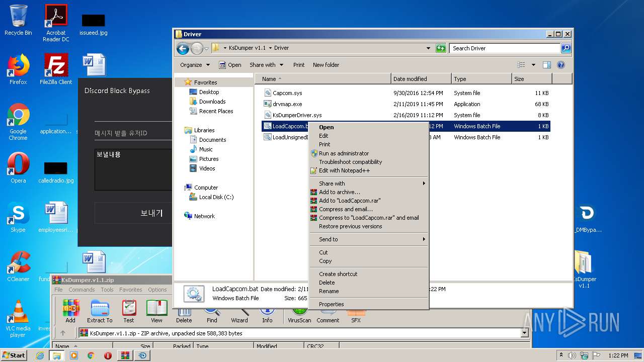The image size is (644, 362).
Task: Select the issueed.jpg desktop file
Action: click(94, 24)
